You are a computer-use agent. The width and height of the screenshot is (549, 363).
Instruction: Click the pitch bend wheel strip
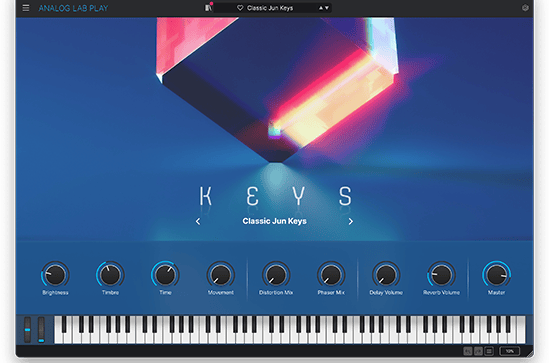coord(27,330)
